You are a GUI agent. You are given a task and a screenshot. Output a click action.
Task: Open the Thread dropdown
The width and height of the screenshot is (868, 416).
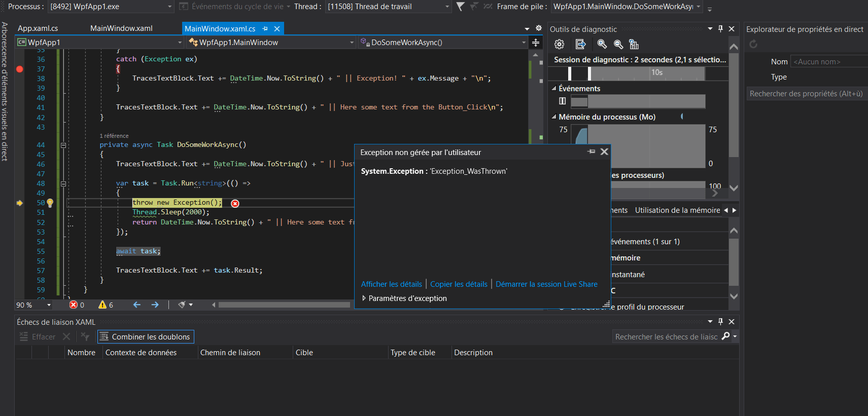[447, 7]
